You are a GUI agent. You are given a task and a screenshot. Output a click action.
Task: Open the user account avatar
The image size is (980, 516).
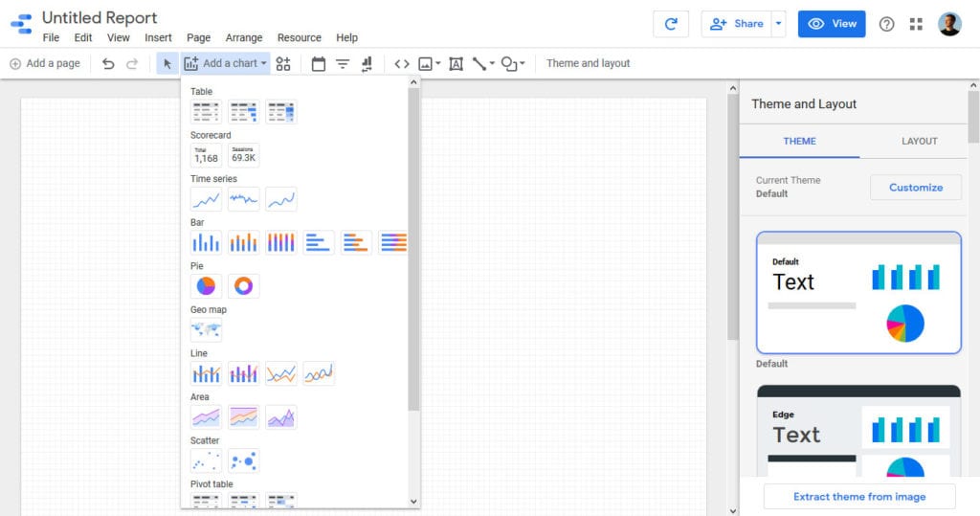(949, 24)
